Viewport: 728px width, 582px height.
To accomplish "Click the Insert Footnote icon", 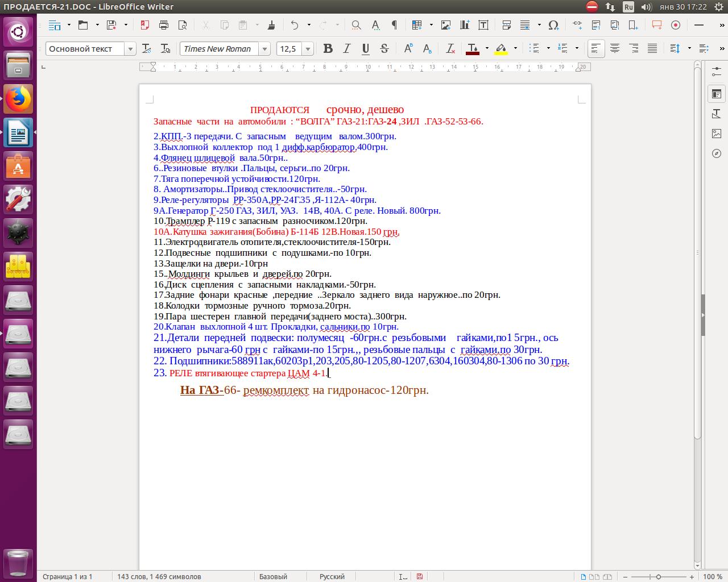I will click(x=596, y=25).
